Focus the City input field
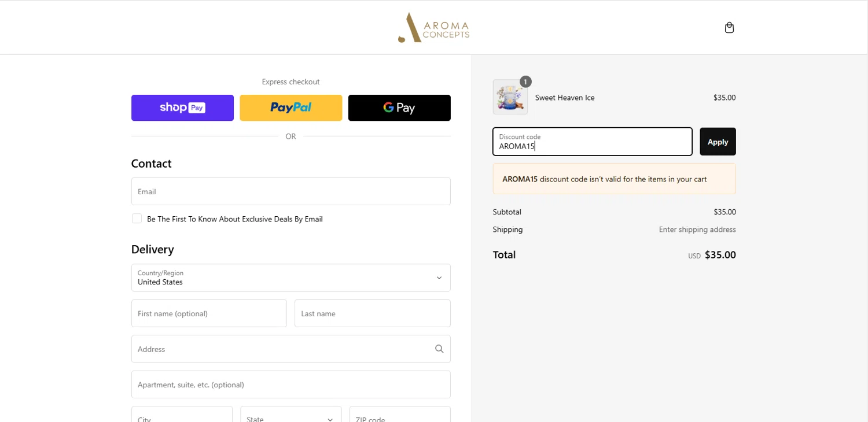 [x=182, y=414]
